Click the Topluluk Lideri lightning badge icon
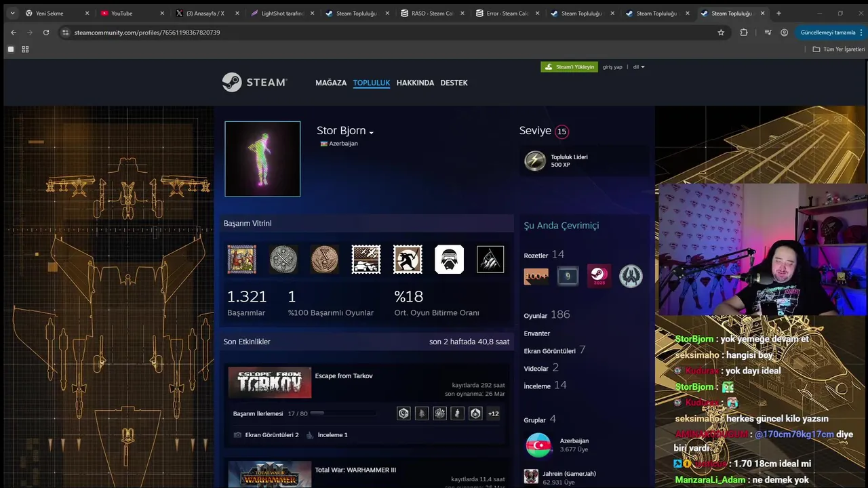868x488 pixels. 535,161
